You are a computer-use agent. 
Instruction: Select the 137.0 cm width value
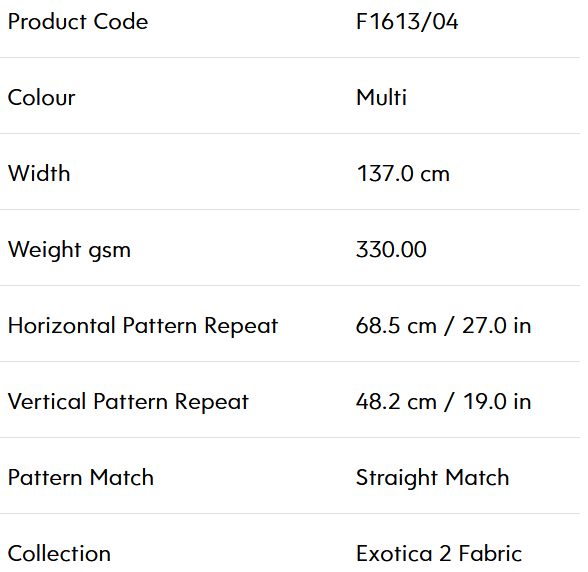[x=403, y=174]
